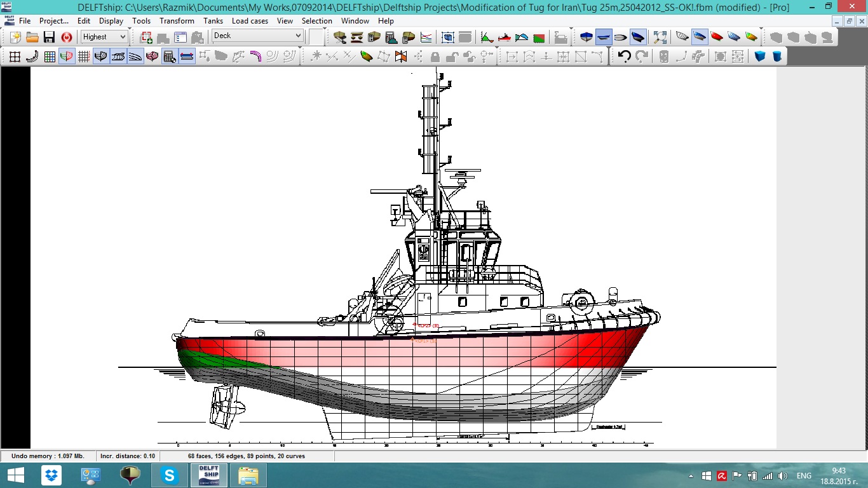Viewport: 868px width, 488px height.
Task: Click the blue cube icon
Action: click(x=760, y=57)
